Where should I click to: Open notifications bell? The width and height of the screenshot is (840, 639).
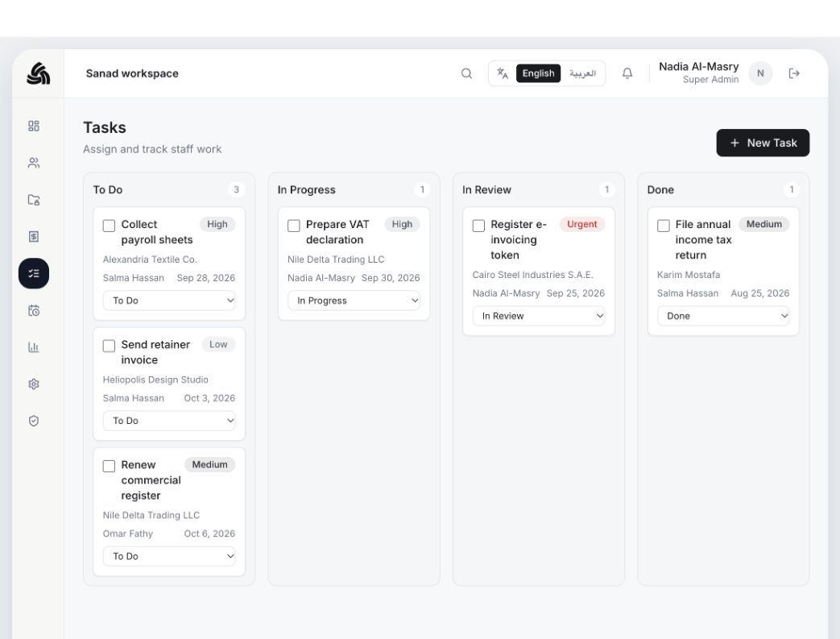click(x=627, y=73)
